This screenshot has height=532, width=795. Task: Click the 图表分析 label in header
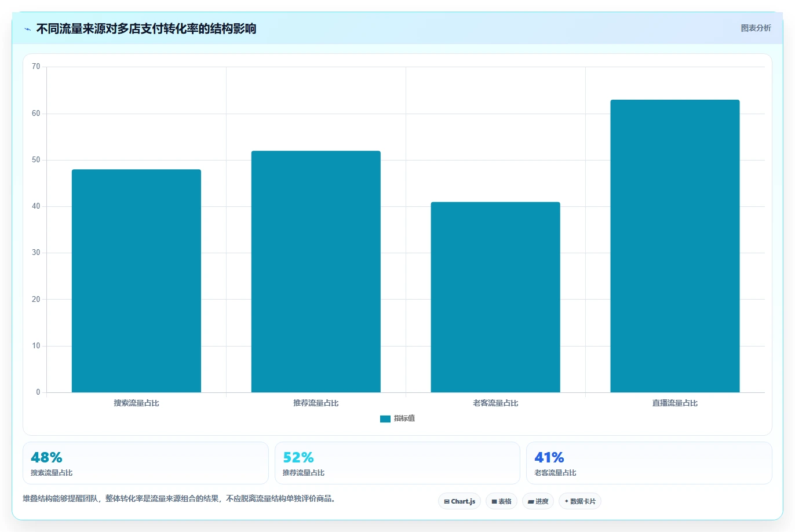(756, 28)
